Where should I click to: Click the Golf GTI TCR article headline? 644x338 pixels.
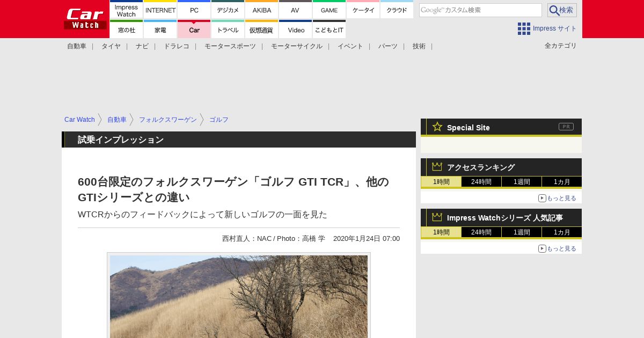point(233,189)
